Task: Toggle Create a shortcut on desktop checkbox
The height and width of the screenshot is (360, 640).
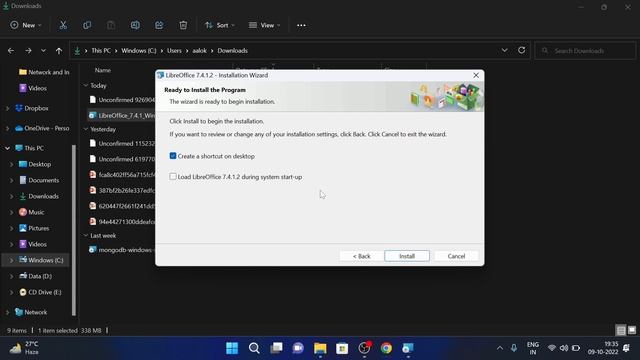Action: [173, 156]
